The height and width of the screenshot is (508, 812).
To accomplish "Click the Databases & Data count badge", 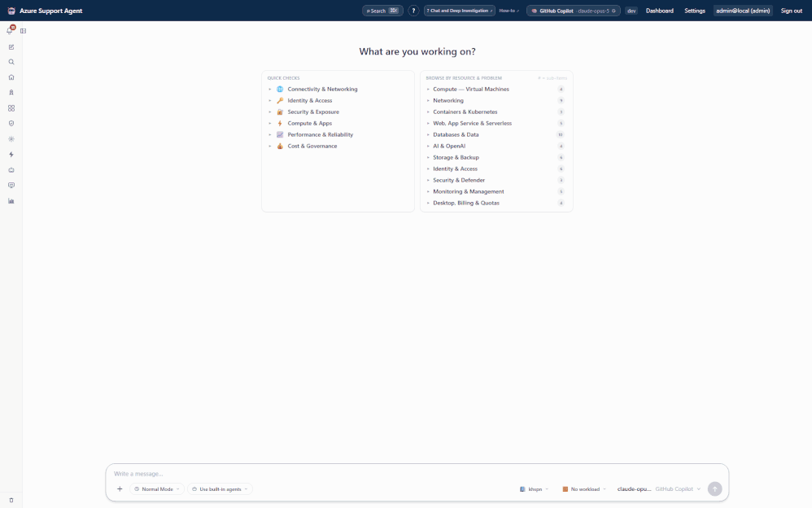I will [x=561, y=135].
